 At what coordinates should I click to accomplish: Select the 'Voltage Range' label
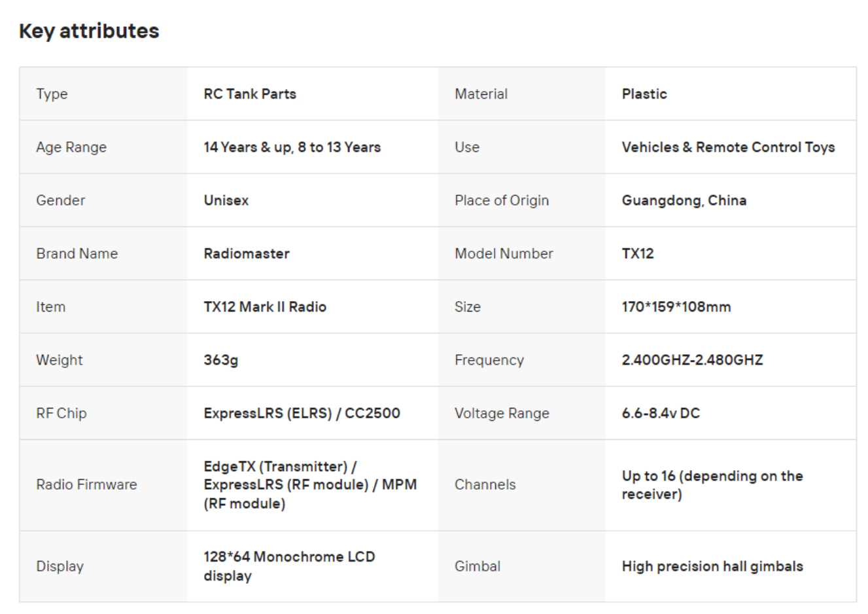coord(502,413)
